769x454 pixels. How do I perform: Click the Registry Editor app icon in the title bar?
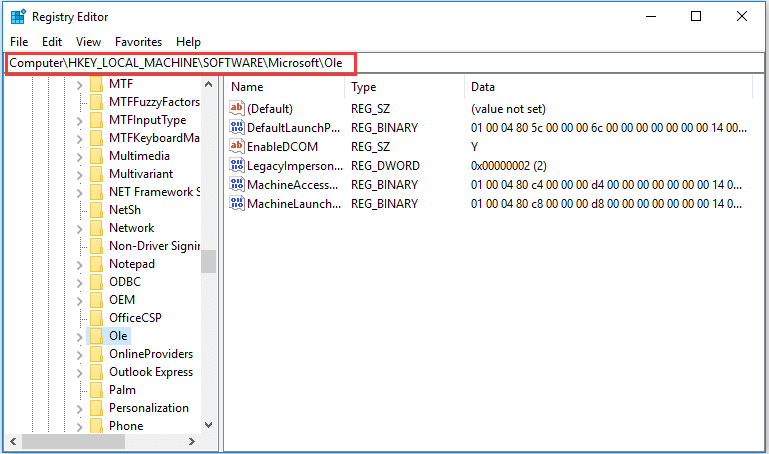coord(18,17)
